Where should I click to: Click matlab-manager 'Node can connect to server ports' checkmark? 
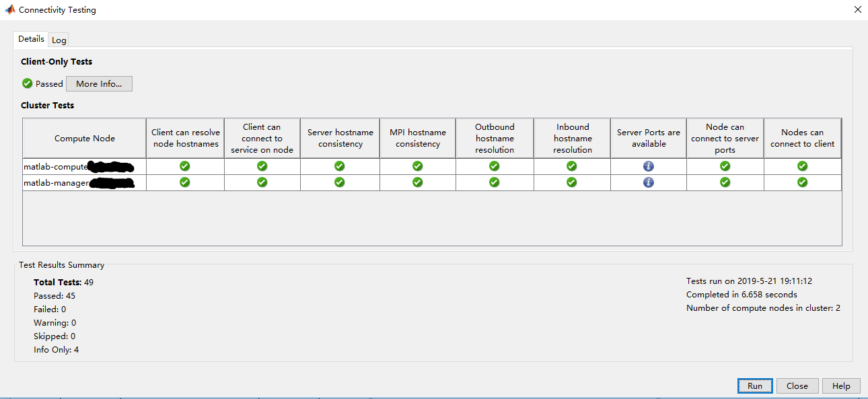725,182
